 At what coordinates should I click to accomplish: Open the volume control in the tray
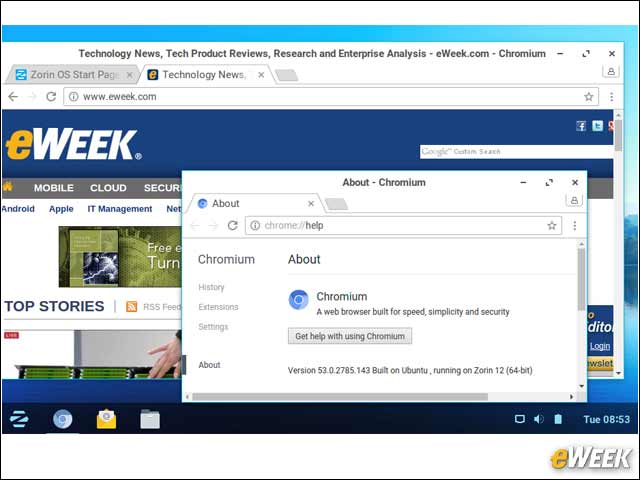tap(538, 419)
